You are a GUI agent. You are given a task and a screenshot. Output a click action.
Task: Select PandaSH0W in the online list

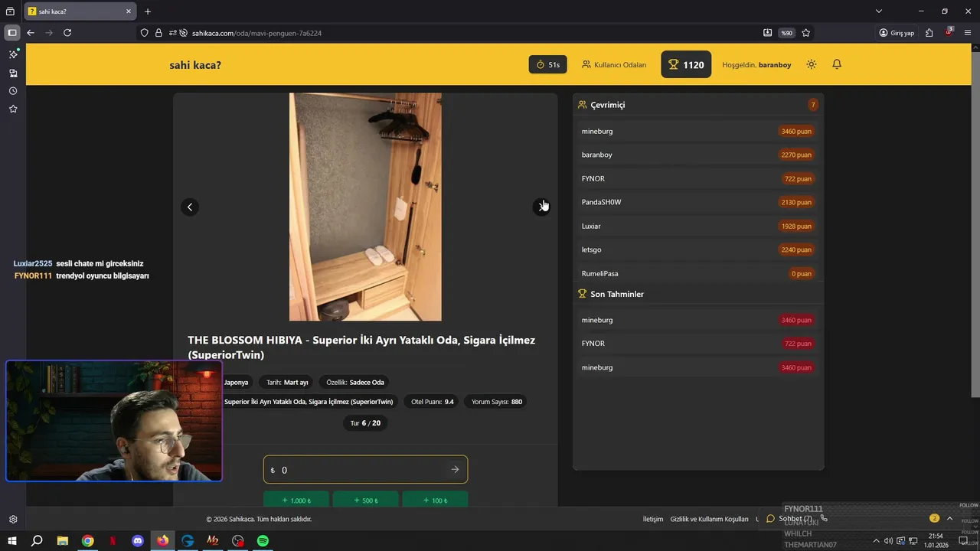697,202
